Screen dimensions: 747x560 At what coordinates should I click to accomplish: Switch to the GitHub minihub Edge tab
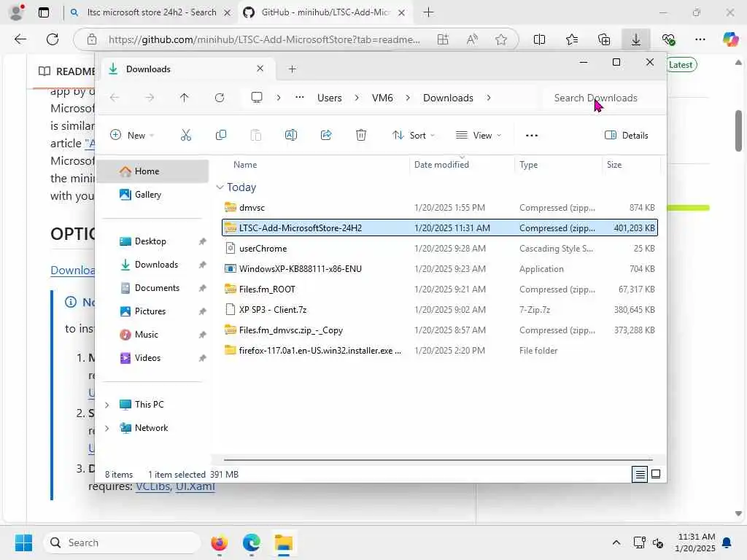click(324, 12)
